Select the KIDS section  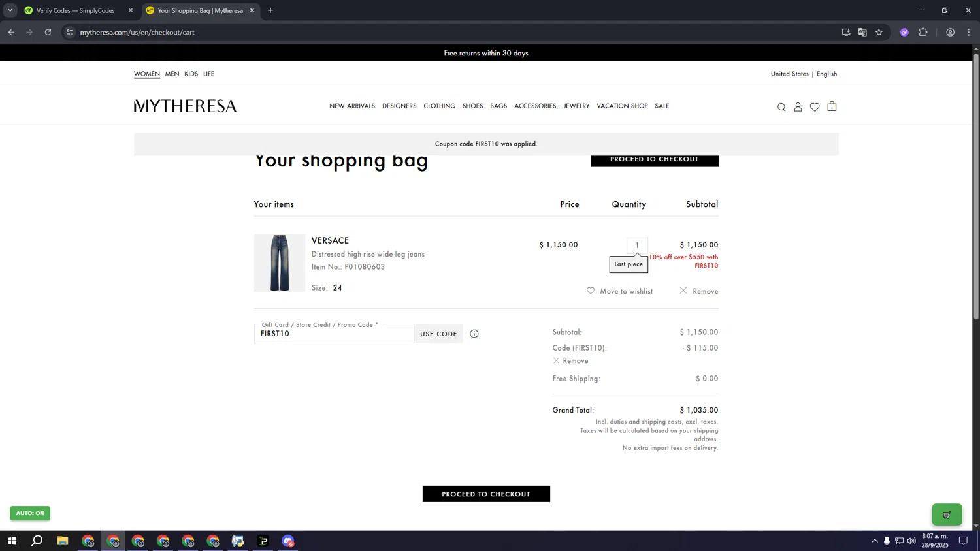click(x=191, y=74)
